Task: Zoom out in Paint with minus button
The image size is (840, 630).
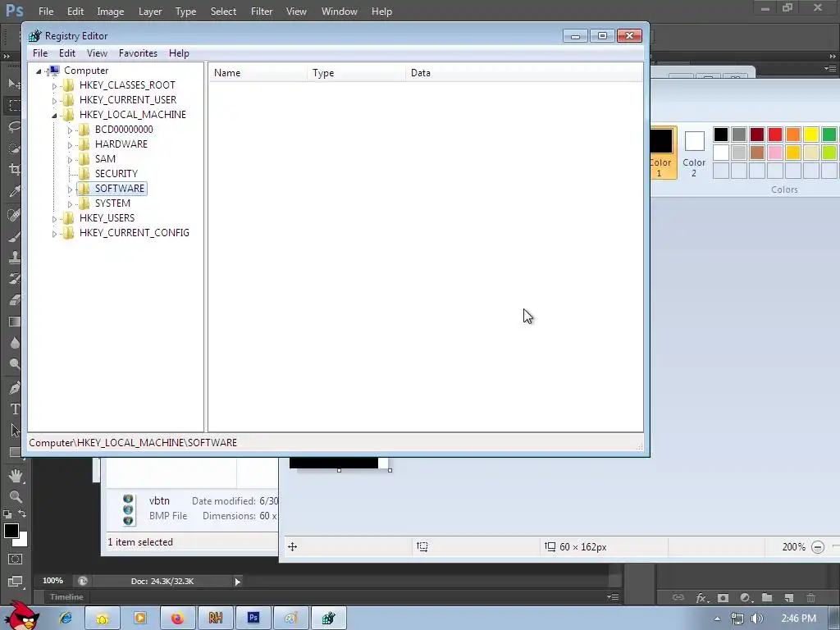Action: [x=818, y=547]
